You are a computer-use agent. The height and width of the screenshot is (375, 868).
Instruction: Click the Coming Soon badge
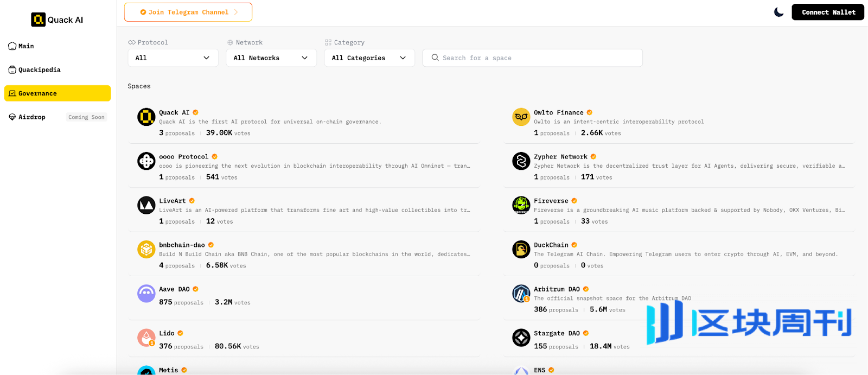pos(86,117)
